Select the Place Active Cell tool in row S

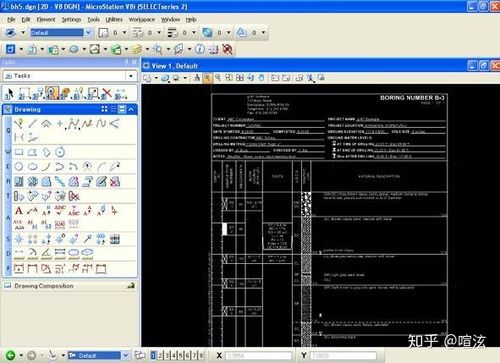tap(19, 239)
